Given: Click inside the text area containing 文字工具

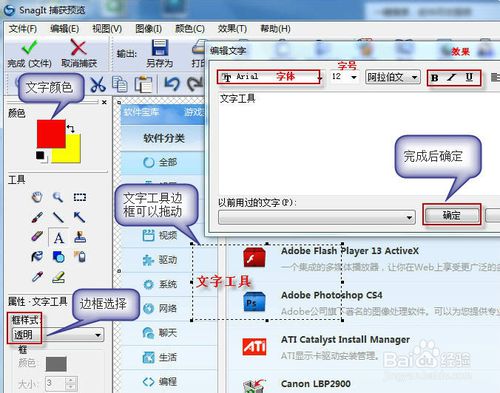Looking at the screenshot, I should [358, 144].
